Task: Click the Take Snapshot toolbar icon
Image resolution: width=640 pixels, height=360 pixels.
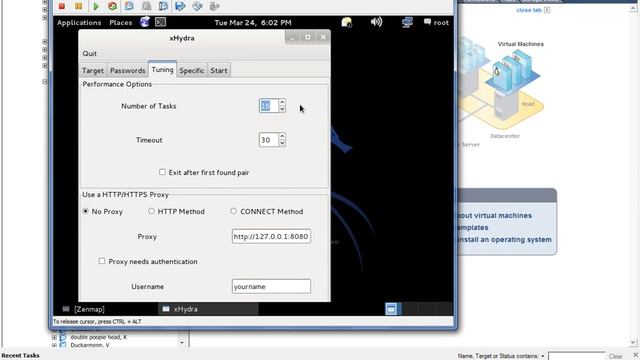Action: pos(129,6)
